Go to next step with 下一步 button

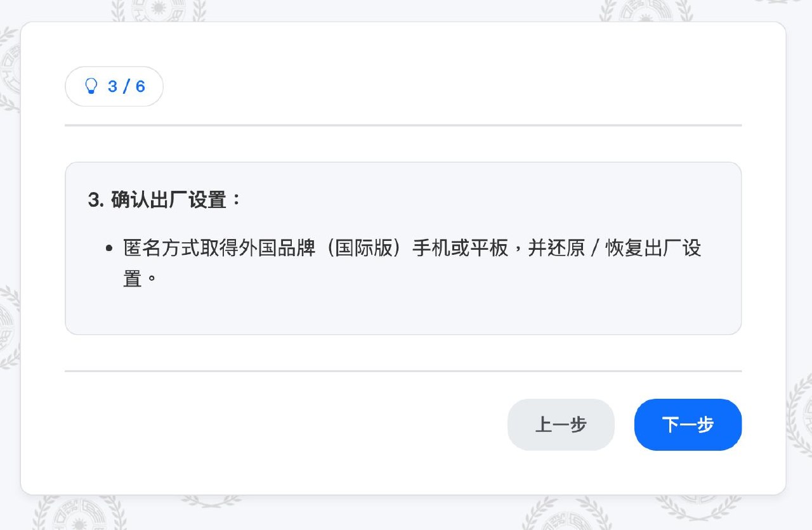pyautogui.click(x=688, y=425)
